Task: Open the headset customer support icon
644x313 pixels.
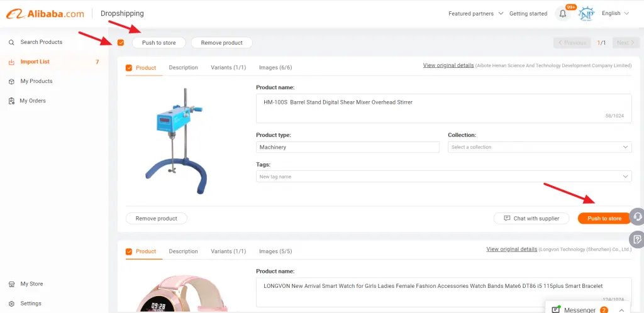Action: pos(636,216)
